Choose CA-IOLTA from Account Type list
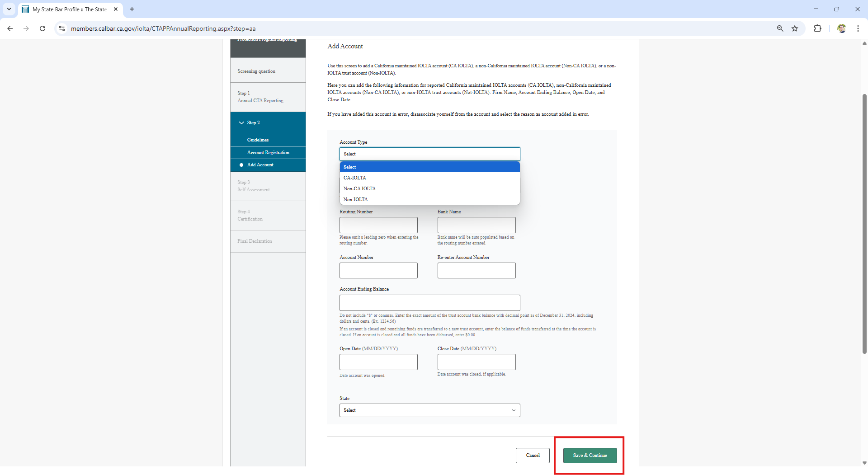The width and height of the screenshot is (868, 475). [429, 178]
